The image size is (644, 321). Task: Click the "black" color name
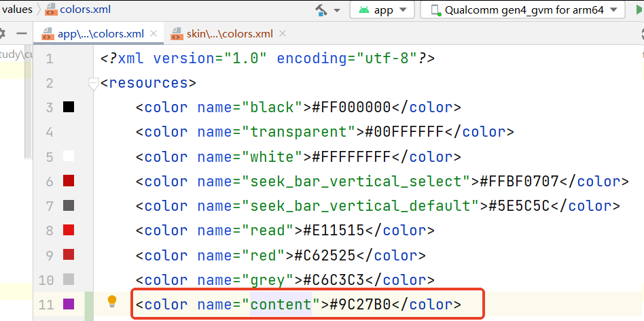click(x=272, y=107)
